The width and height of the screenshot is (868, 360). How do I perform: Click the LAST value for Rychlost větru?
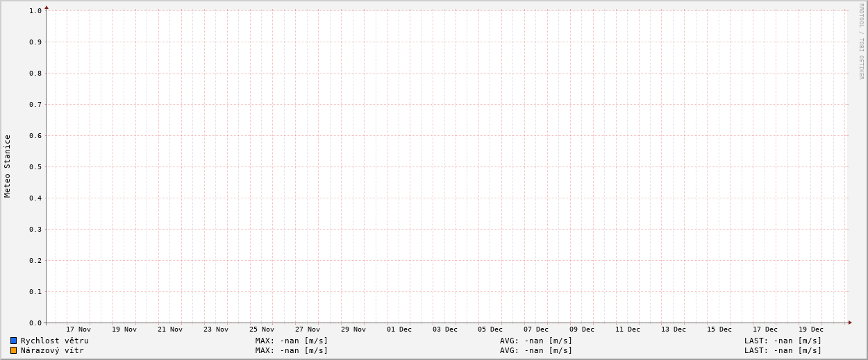(783, 341)
